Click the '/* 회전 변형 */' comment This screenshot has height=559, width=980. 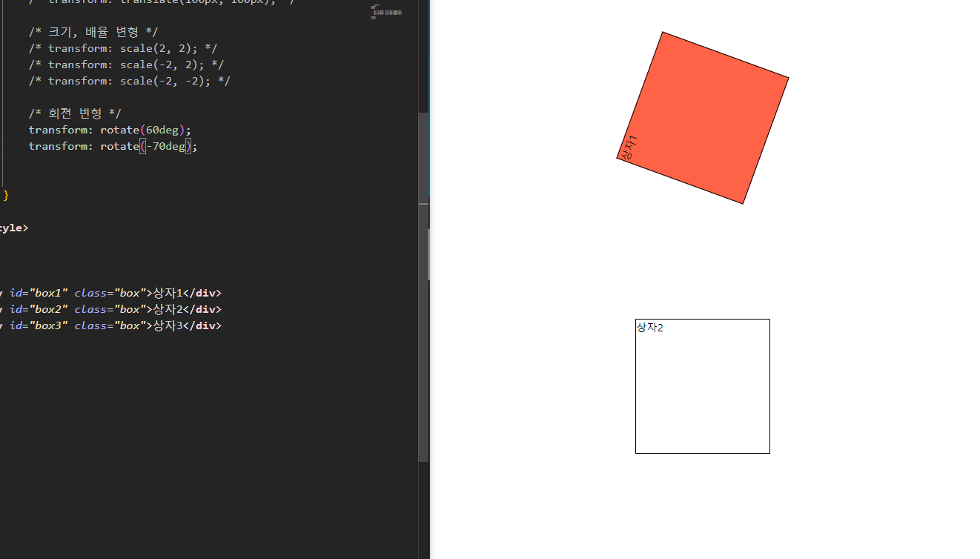[x=75, y=113]
